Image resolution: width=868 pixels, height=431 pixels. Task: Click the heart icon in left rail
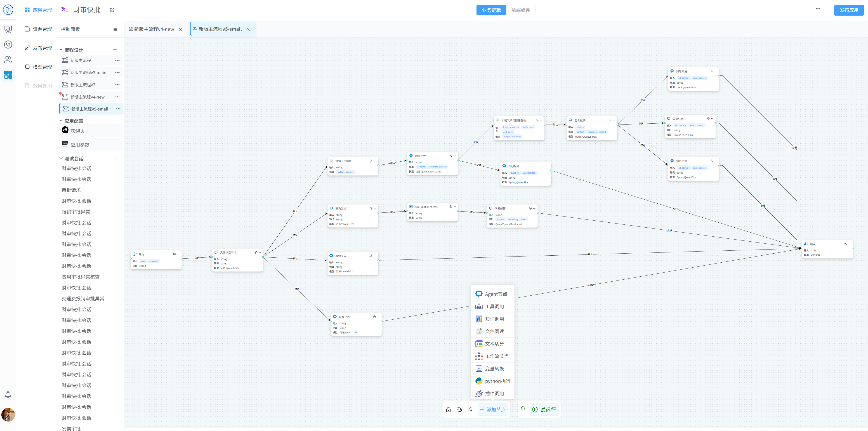click(x=8, y=45)
